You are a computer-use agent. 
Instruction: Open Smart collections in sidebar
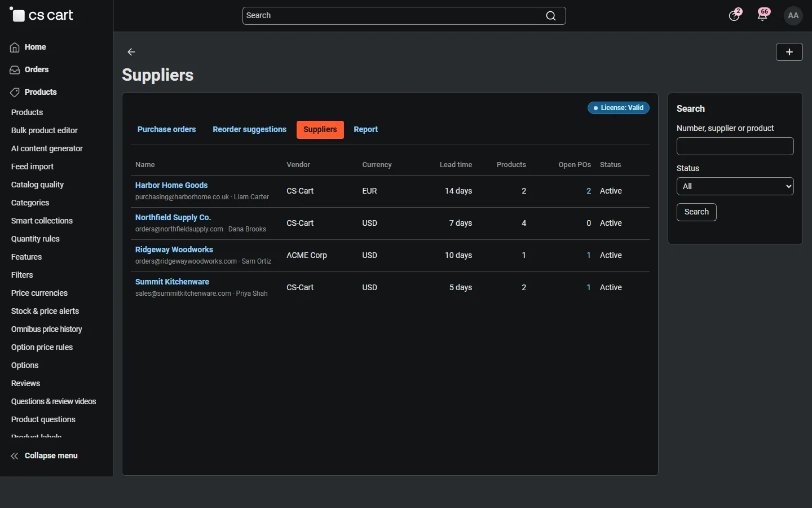42,221
